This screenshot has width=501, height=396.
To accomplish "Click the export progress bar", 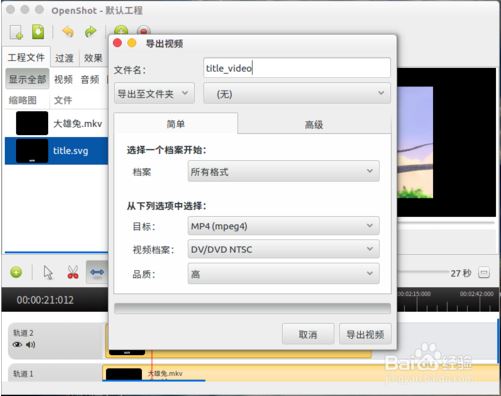I will click(x=252, y=308).
